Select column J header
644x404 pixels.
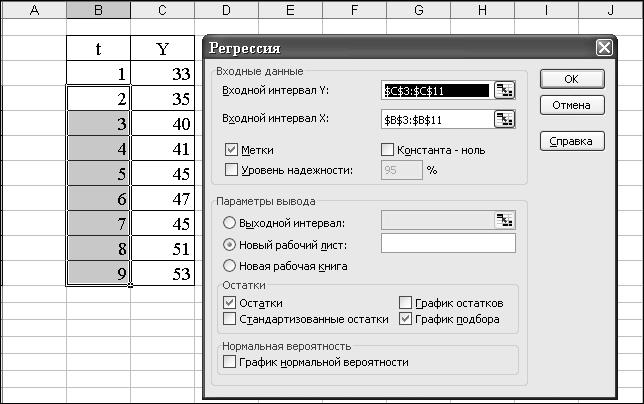(611, 9)
